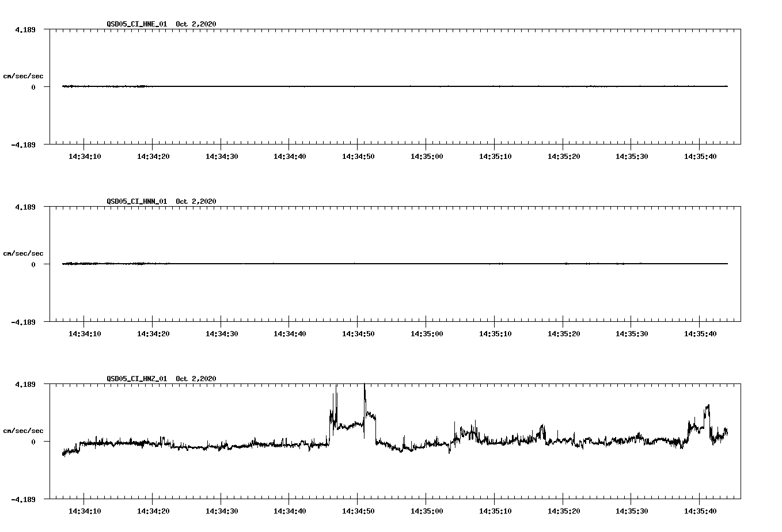This screenshot has height=532, width=782.
Task: Select the QSD05_CI_HNN_01 channel label
Action: tap(134, 202)
